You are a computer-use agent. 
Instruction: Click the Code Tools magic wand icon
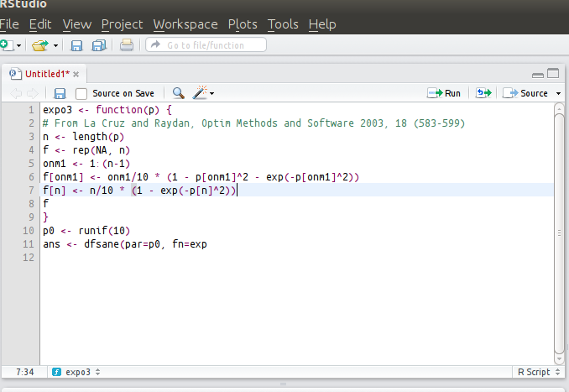point(200,93)
